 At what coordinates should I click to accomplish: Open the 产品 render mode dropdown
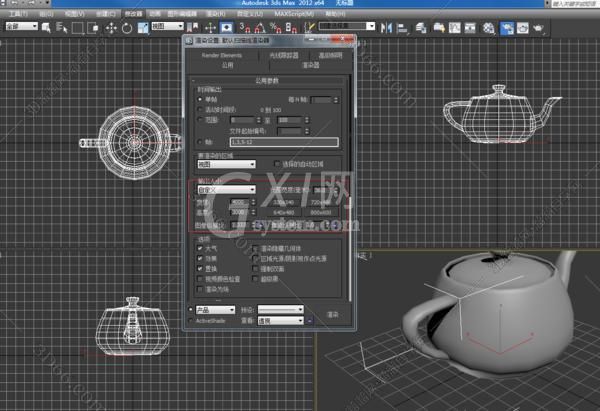(x=215, y=310)
